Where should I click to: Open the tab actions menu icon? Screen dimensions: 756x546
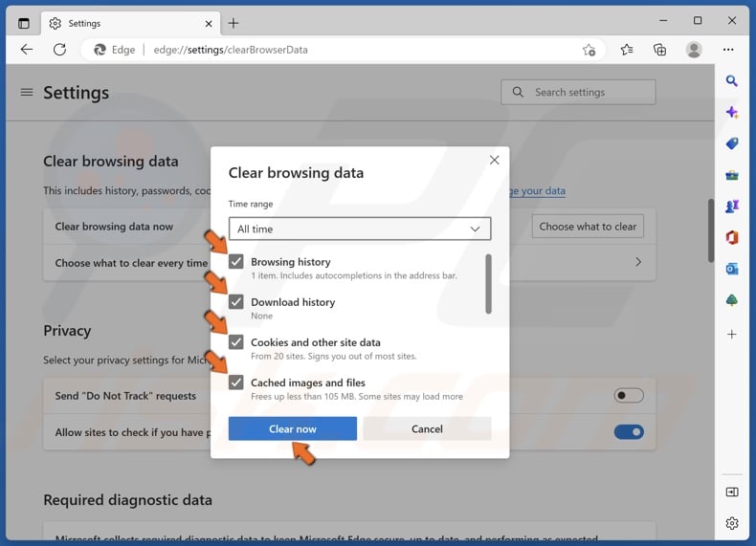point(24,23)
